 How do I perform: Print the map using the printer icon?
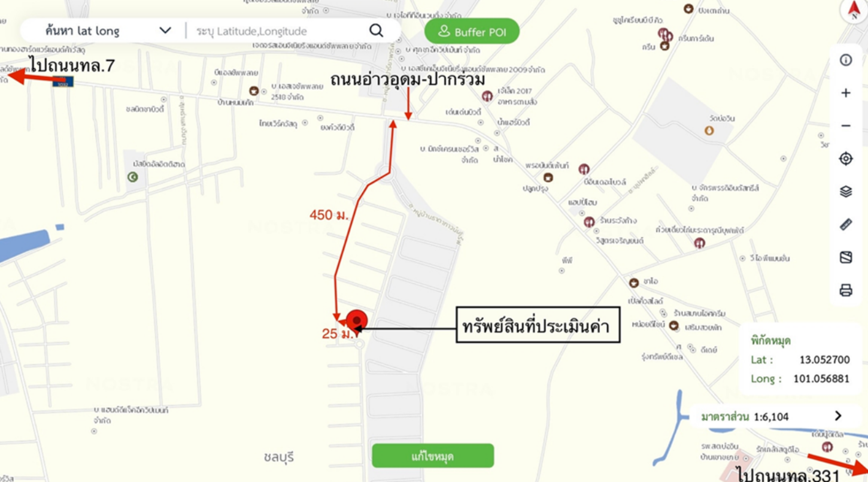[846, 290]
